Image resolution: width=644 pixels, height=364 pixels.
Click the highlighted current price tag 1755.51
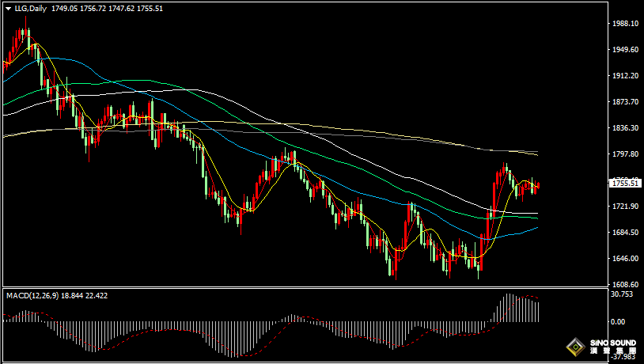pyautogui.click(x=626, y=184)
